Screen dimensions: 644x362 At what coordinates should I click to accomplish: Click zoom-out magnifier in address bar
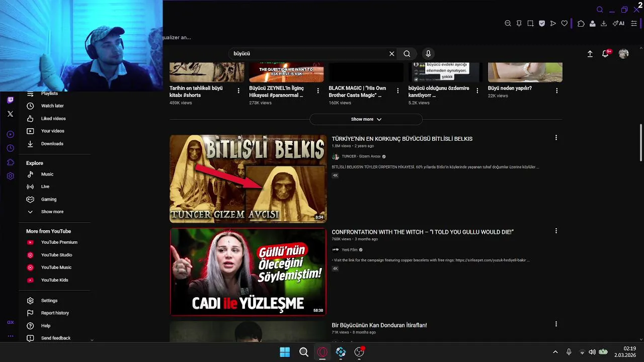[508, 24]
